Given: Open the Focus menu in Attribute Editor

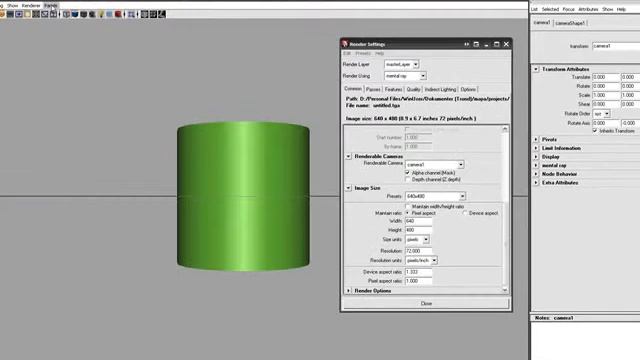Looking at the screenshot, I should 568,9.
